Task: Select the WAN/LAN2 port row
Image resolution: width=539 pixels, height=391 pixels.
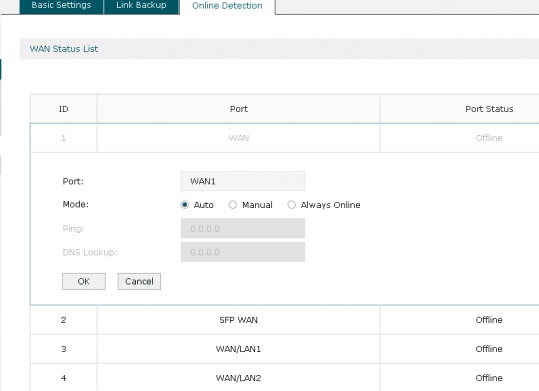Action: 285,378
